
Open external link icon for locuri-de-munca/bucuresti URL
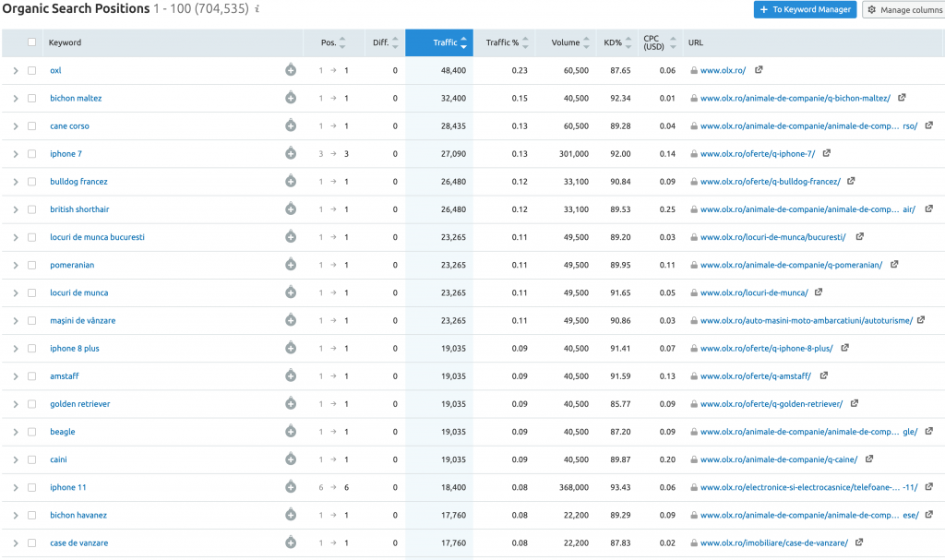coord(859,236)
